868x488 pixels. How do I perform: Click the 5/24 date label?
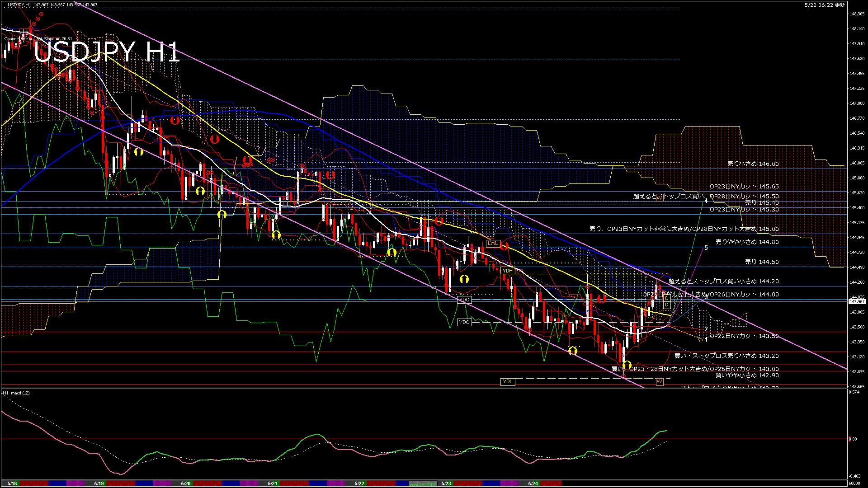[x=533, y=483]
